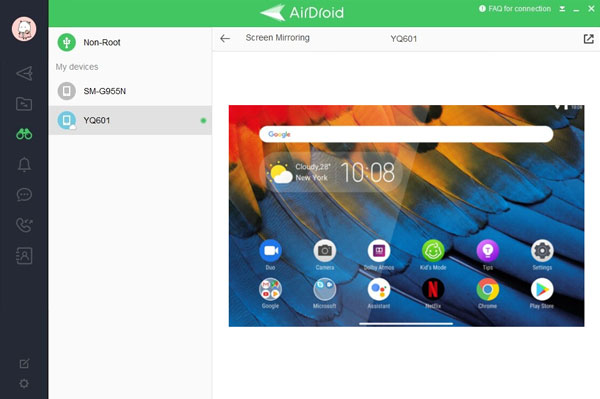The width and height of the screenshot is (600, 399).
Task: Tap the weather widget showing New York
Action: pos(298,173)
